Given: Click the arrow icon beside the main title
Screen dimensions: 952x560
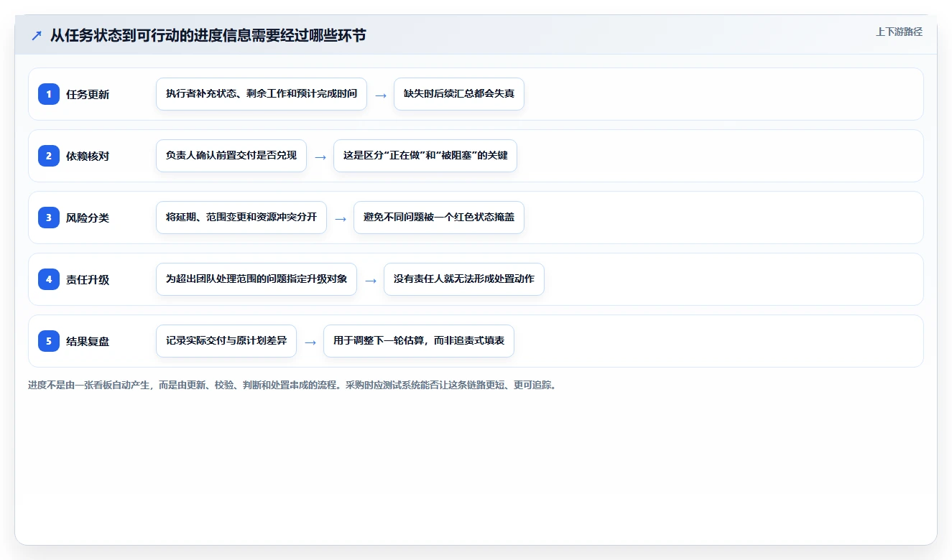Looking at the screenshot, I should [37, 35].
